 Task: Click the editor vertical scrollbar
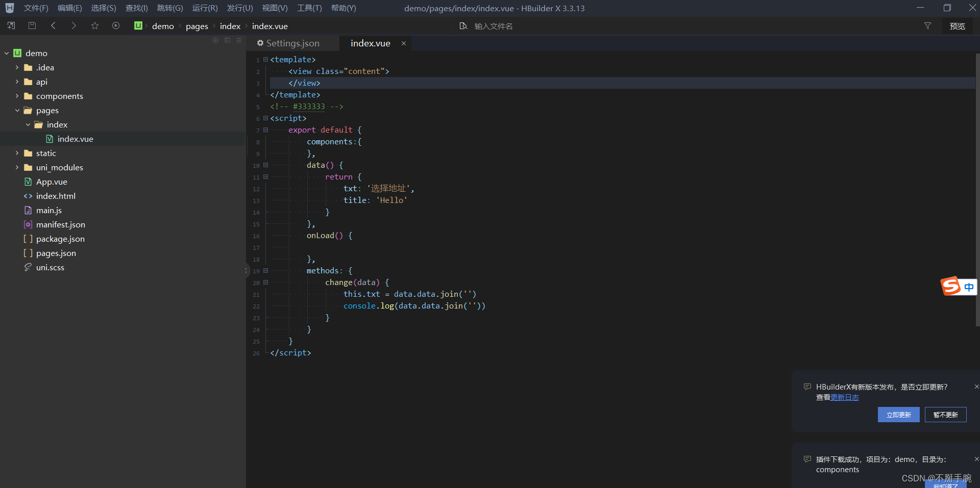(977, 189)
